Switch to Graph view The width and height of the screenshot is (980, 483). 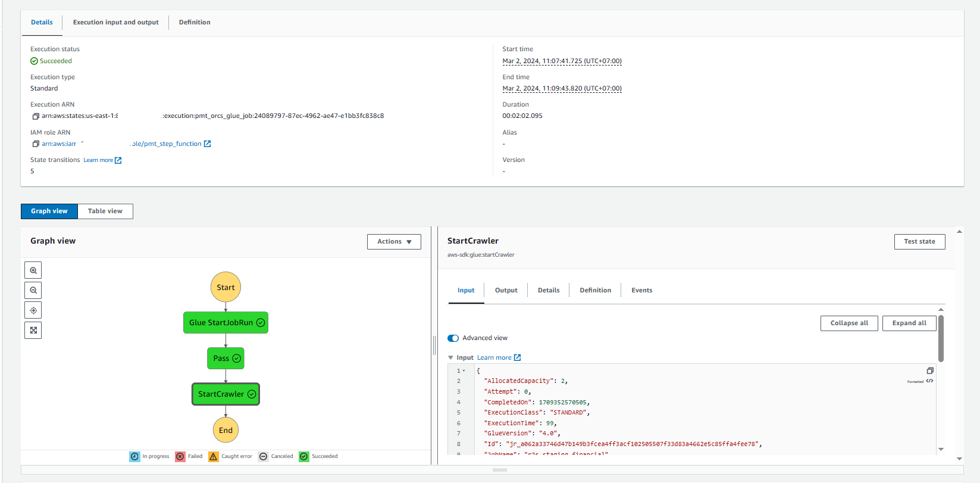coord(49,211)
